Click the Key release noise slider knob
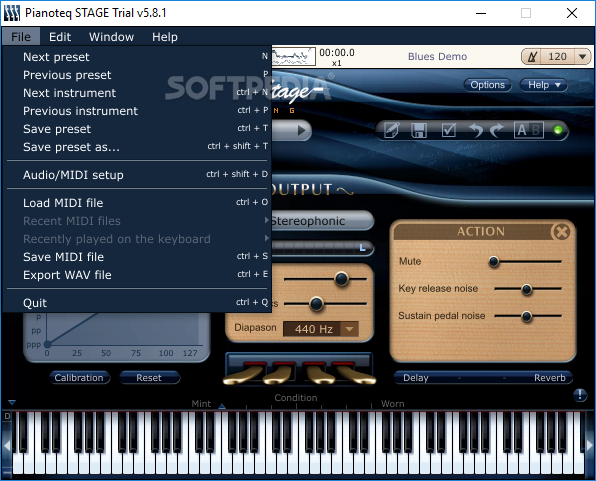The height and width of the screenshot is (481, 596). [526, 289]
